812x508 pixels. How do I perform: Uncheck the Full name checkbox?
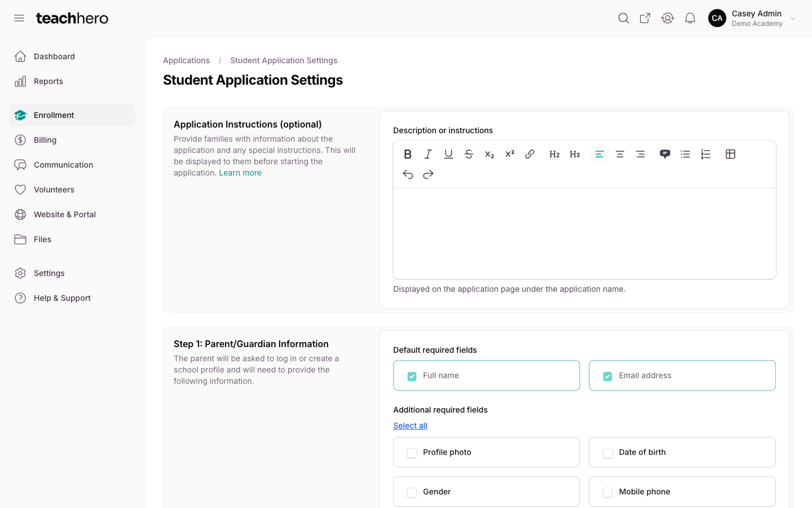point(412,376)
